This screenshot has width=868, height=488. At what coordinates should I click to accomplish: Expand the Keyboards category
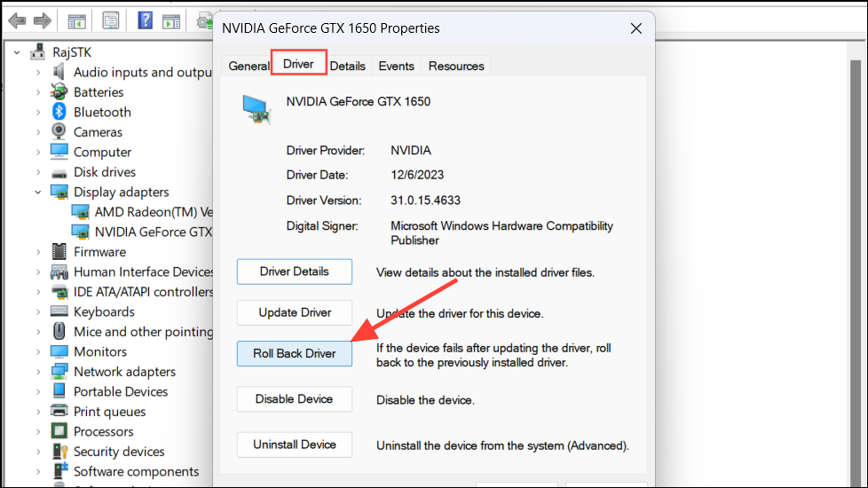pos(38,311)
